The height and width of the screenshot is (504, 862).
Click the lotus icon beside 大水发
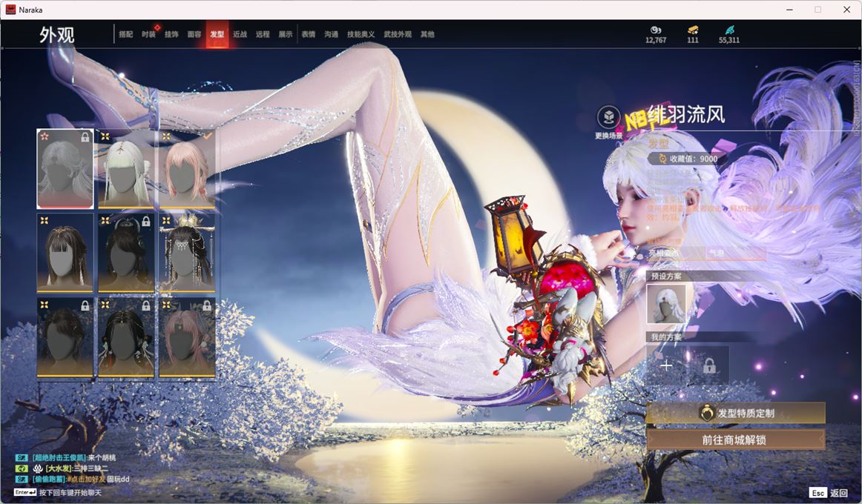coord(37,468)
